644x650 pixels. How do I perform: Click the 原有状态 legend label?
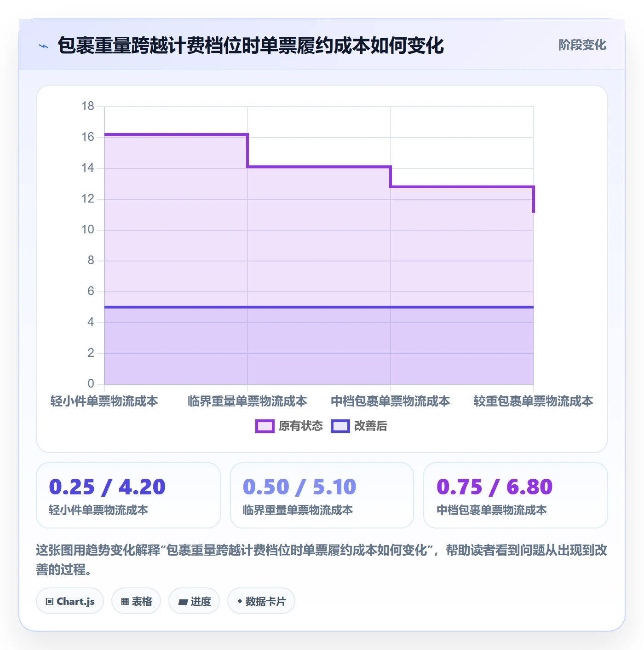pyautogui.click(x=301, y=426)
